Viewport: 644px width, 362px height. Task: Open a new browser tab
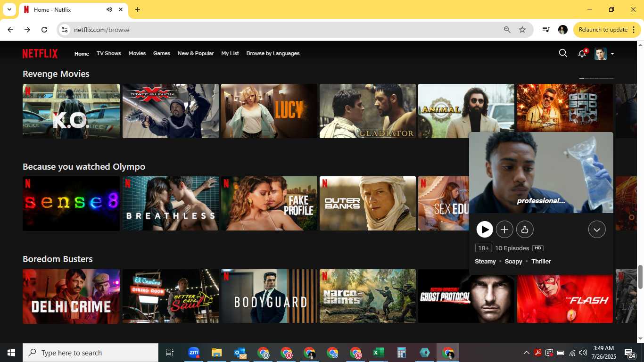coord(138,9)
